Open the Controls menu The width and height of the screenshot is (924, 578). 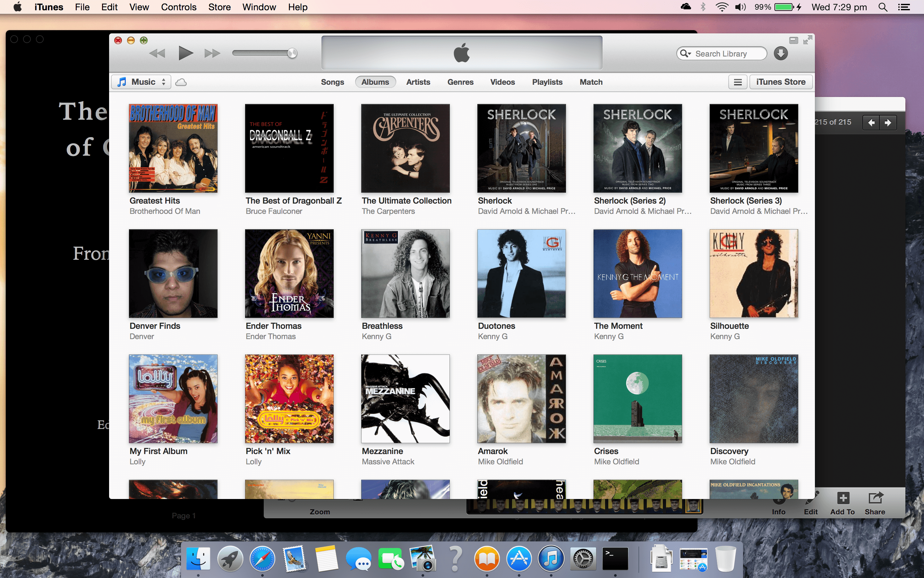tap(179, 7)
